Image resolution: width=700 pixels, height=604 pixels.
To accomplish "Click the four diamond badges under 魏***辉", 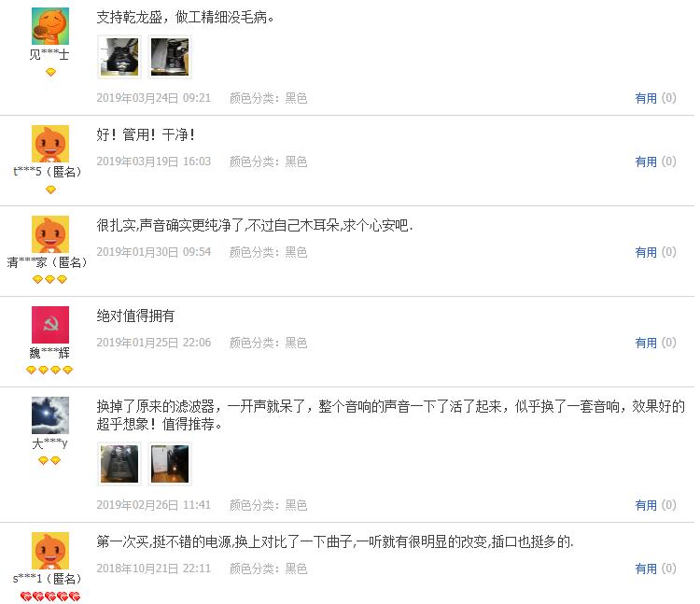I will [x=49, y=370].
